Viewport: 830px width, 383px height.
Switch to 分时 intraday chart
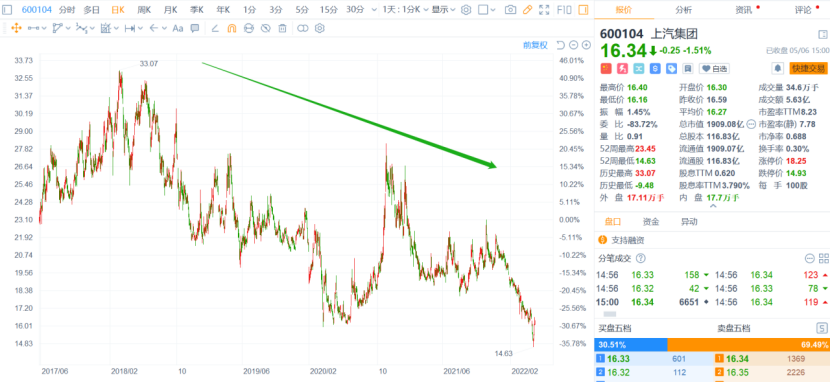(x=67, y=10)
